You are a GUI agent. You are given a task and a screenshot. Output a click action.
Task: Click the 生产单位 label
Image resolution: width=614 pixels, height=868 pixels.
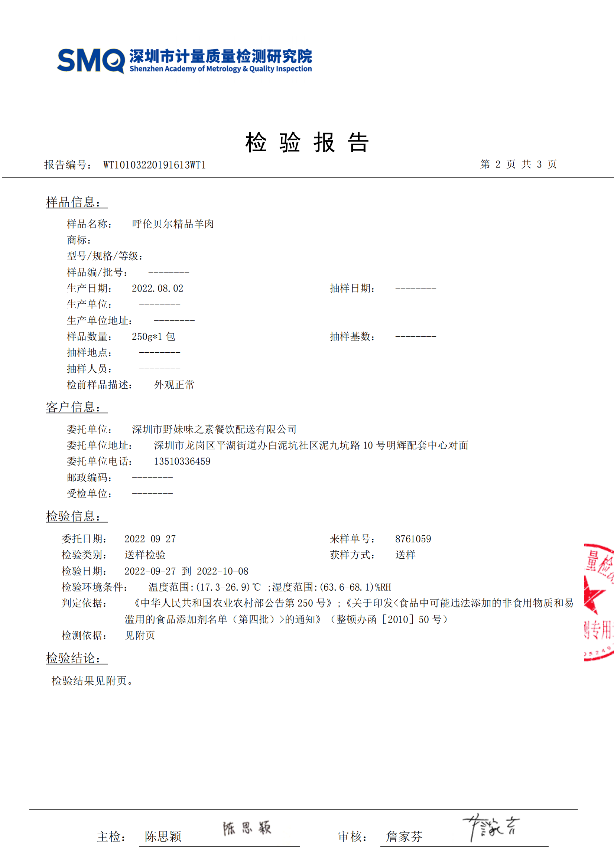[x=90, y=304]
